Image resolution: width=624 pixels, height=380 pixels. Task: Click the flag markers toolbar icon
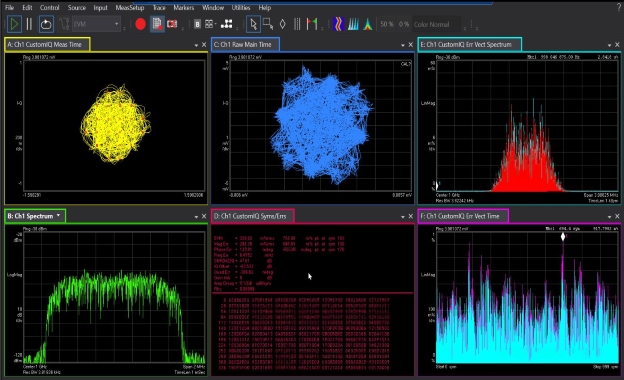[x=312, y=24]
